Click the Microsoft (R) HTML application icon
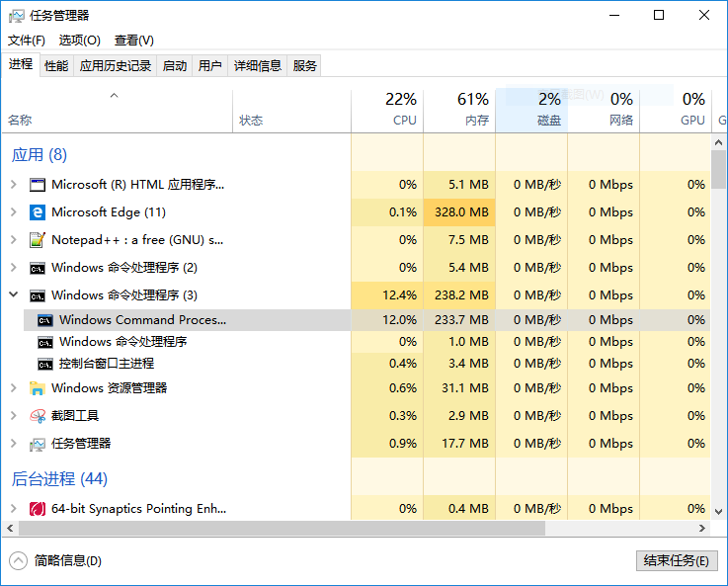The image size is (728, 586). 38,185
